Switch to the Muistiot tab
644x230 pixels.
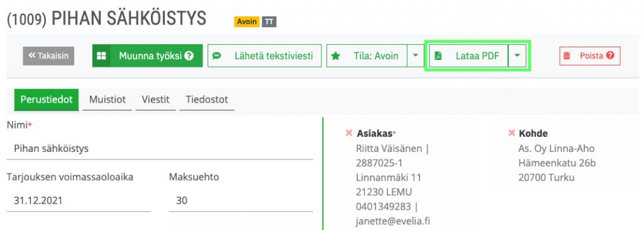107,100
